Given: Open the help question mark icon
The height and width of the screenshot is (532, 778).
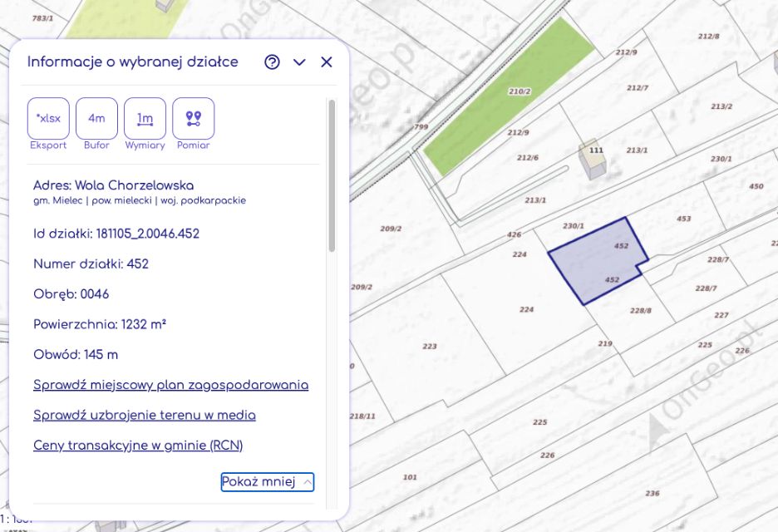Looking at the screenshot, I should tap(272, 62).
